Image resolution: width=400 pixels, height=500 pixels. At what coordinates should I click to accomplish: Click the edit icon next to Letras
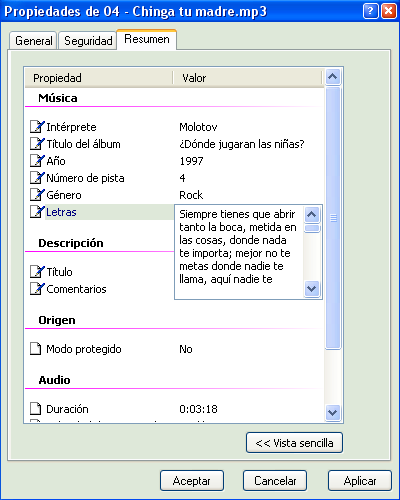tap(37, 212)
